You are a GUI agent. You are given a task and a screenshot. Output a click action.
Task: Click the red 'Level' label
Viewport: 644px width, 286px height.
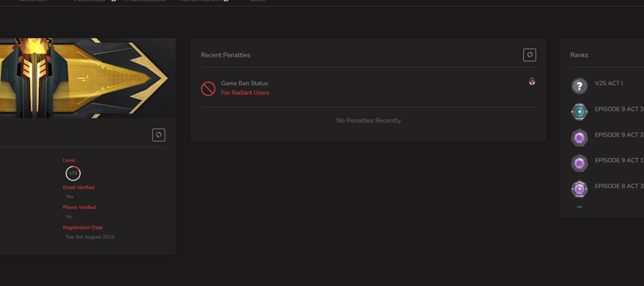pos(69,160)
